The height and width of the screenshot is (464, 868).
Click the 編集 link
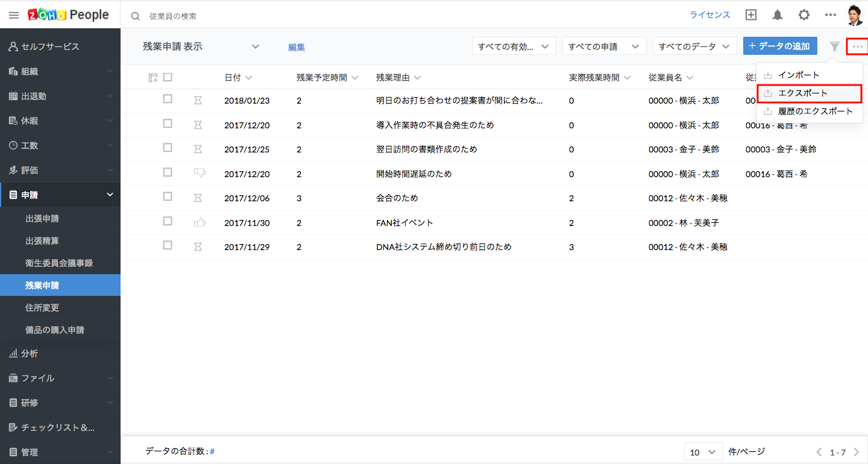(x=297, y=47)
